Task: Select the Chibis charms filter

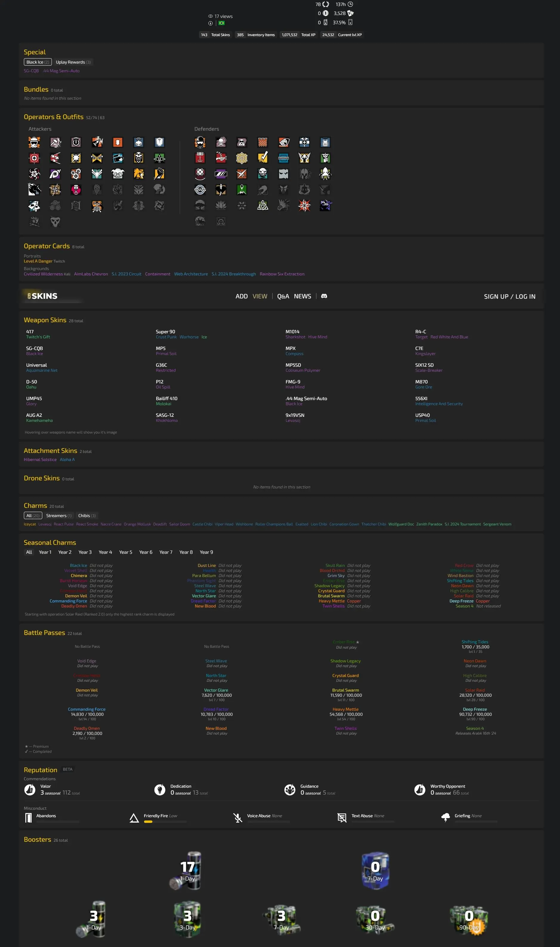Action: coord(87,515)
